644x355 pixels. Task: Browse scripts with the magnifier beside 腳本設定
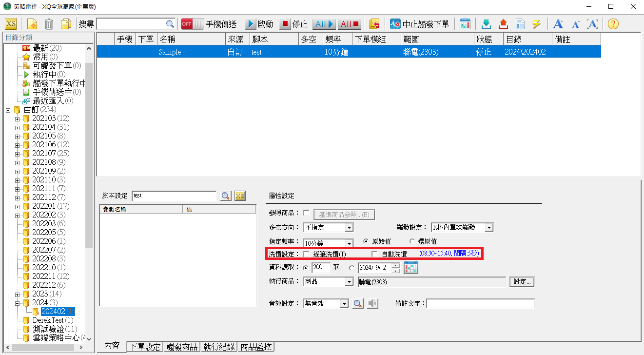pos(225,196)
